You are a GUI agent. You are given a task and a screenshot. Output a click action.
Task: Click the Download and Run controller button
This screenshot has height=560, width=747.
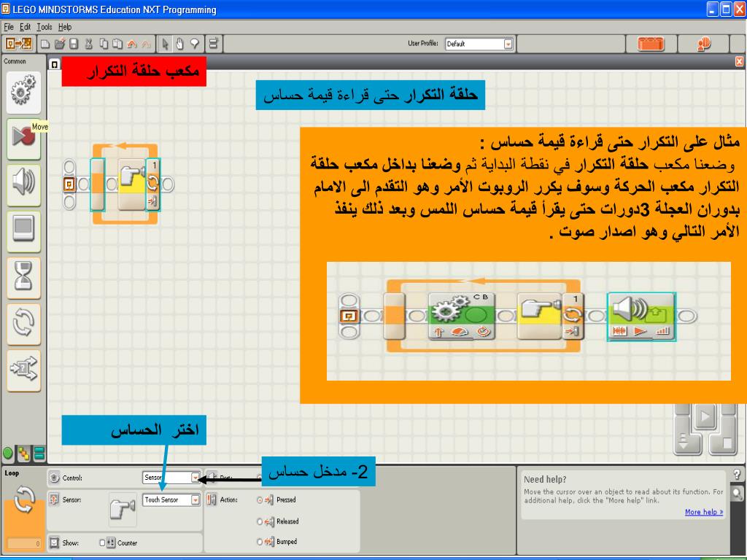[x=704, y=418]
